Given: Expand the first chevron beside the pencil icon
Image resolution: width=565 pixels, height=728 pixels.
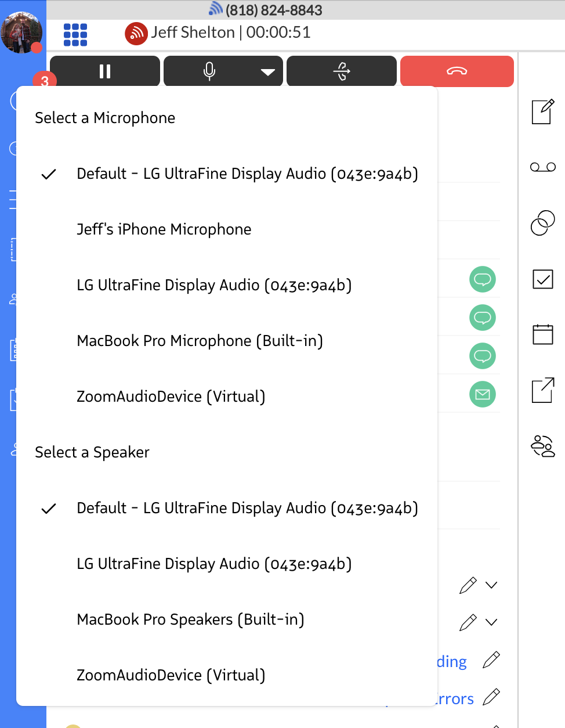Looking at the screenshot, I should pyautogui.click(x=492, y=585).
